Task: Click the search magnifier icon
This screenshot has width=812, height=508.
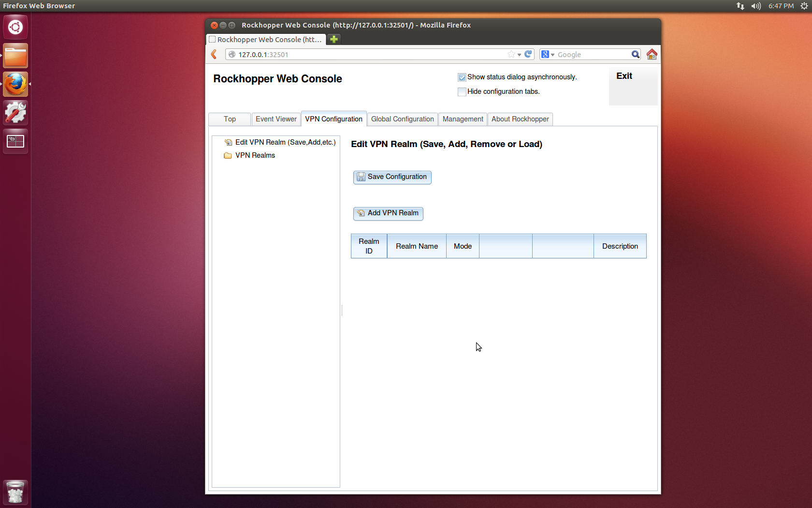Action: (636, 54)
